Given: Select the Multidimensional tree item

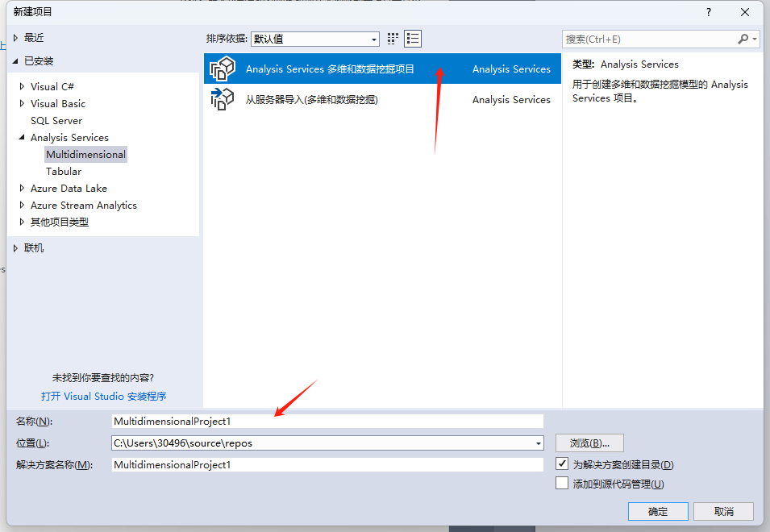Looking at the screenshot, I should click(x=86, y=155).
